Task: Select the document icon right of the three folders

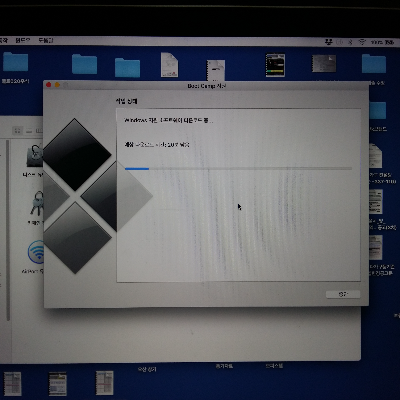Action: pyautogui.click(x=169, y=64)
